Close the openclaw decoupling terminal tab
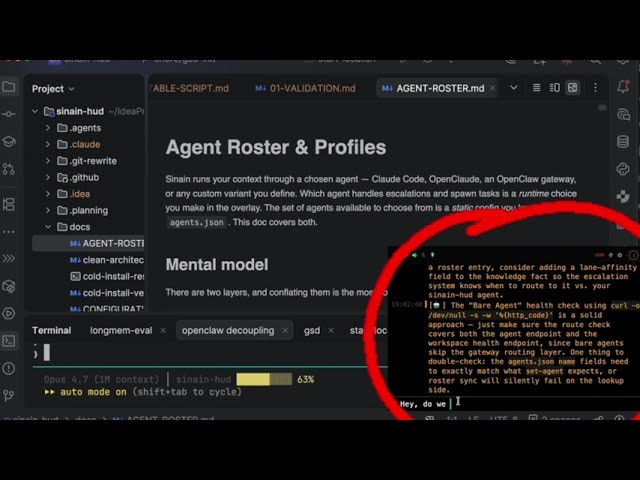The image size is (640, 480). pyautogui.click(x=285, y=331)
